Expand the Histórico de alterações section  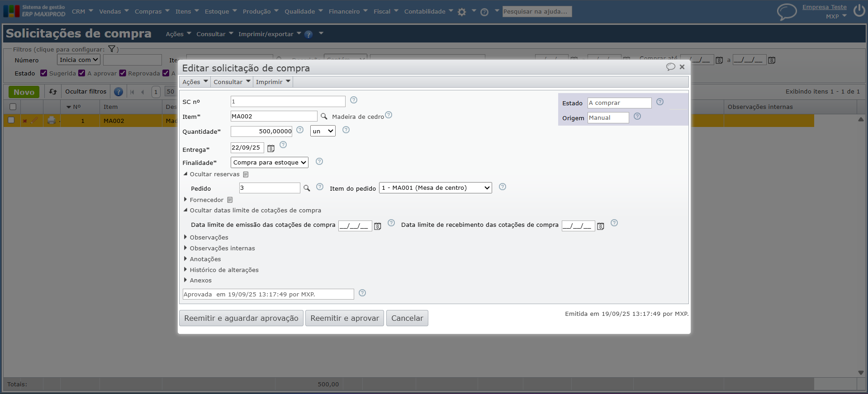[x=221, y=270]
